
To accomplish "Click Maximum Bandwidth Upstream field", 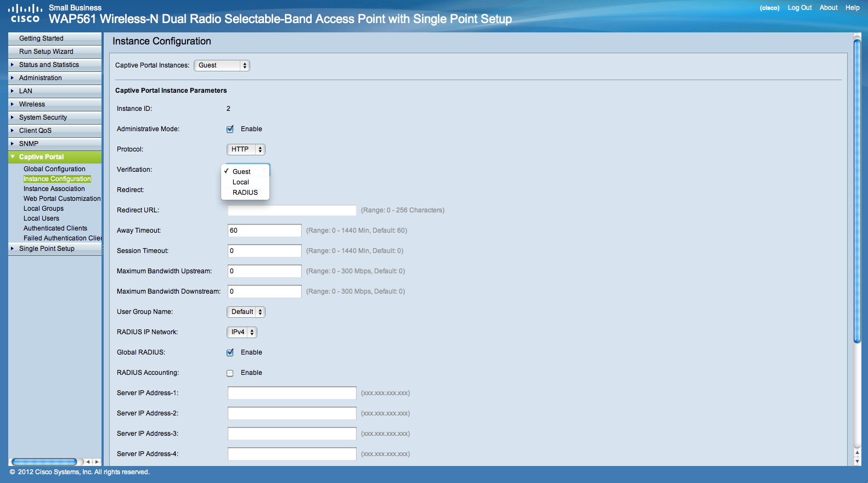I will [x=264, y=271].
